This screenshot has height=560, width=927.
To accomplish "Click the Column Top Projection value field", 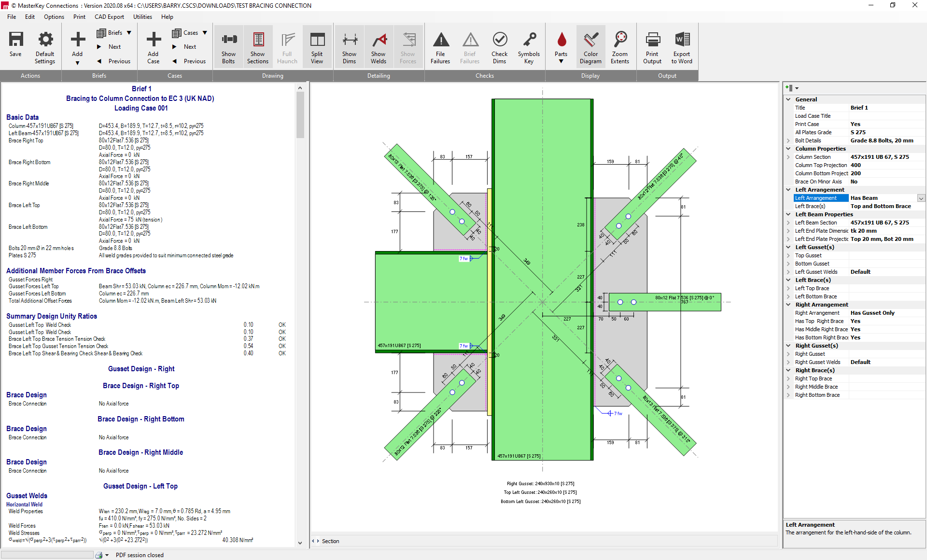I will [886, 165].
